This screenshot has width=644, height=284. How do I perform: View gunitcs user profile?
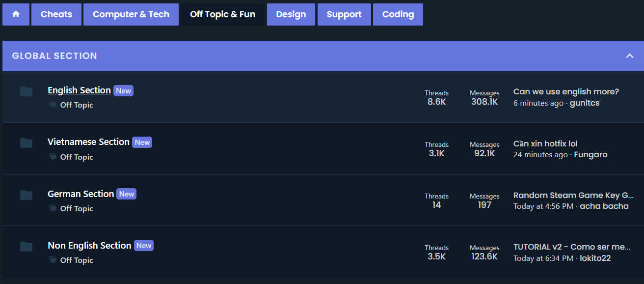[x=585, y=103]
